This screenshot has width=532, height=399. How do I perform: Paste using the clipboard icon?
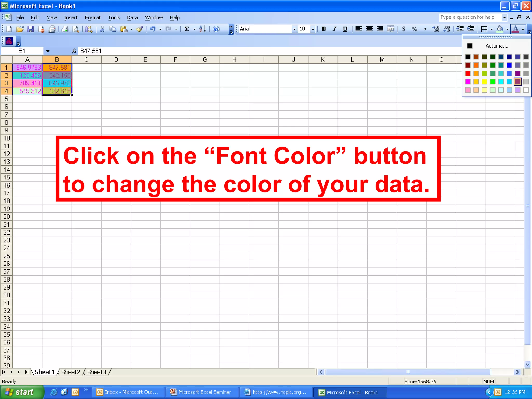[124, 29]
